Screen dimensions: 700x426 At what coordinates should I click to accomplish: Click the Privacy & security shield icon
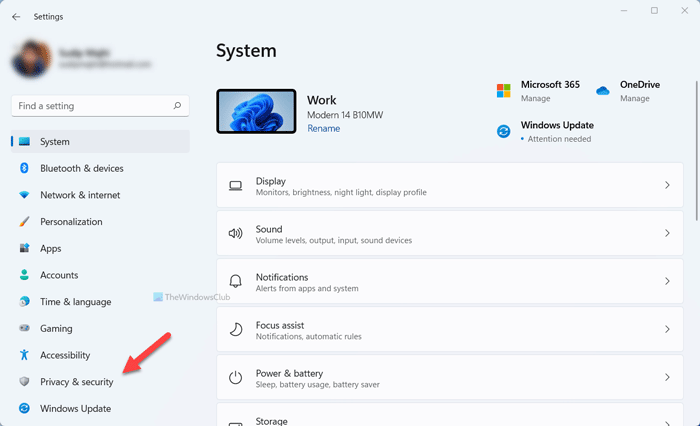click(x=25, y=382)
